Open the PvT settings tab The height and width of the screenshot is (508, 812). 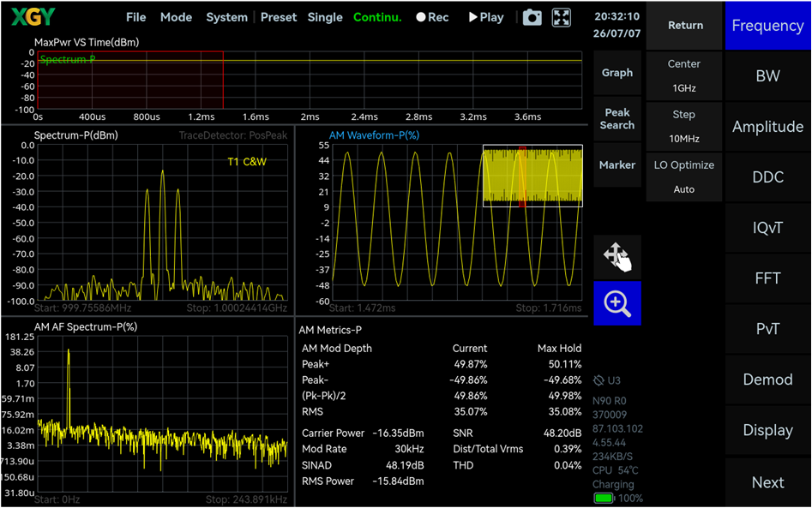point(767,330)
